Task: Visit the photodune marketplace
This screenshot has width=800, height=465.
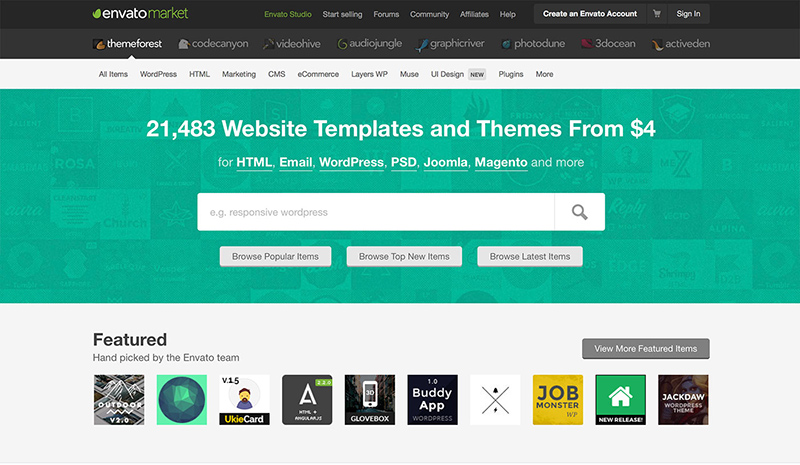Action: pos(536,44)
